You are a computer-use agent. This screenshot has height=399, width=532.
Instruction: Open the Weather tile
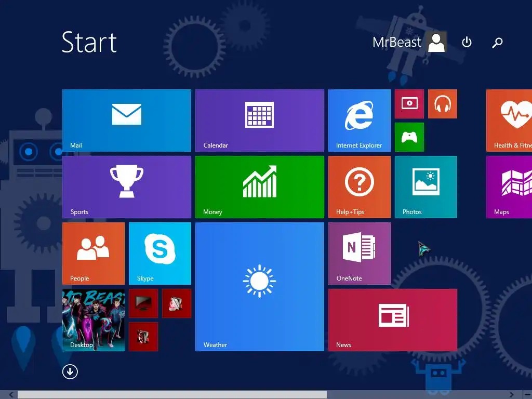[260, 287]
